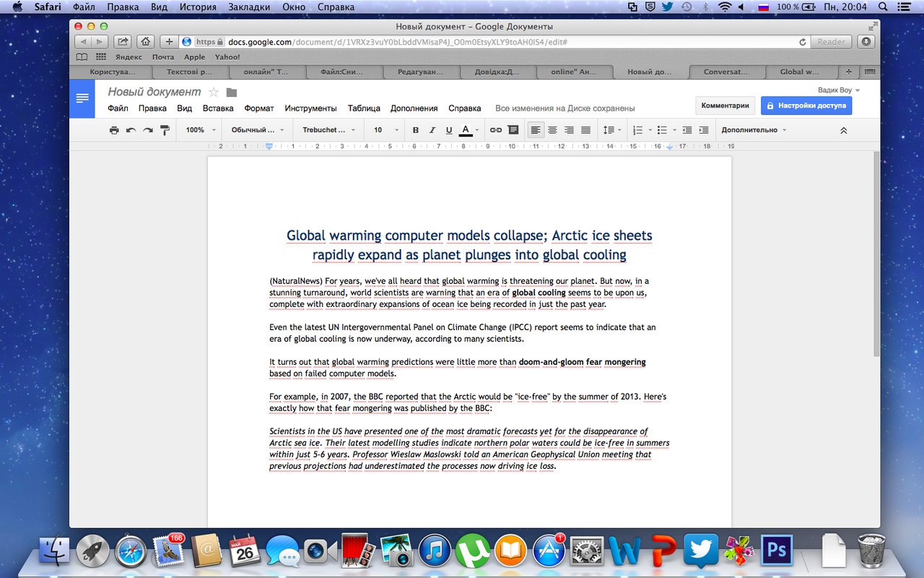
Task: Click the Safari back arrow button
Action: (83, 42)
